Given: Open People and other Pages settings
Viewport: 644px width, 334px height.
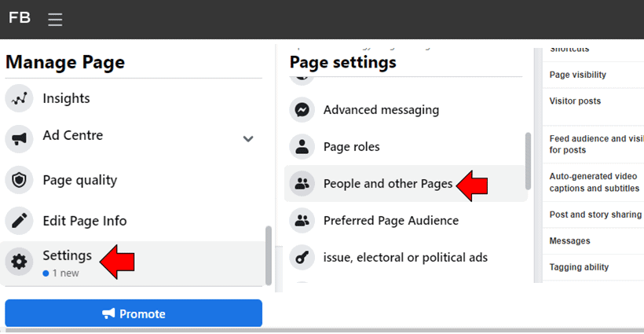Looking at the screenshot, I should pos(388,184).
